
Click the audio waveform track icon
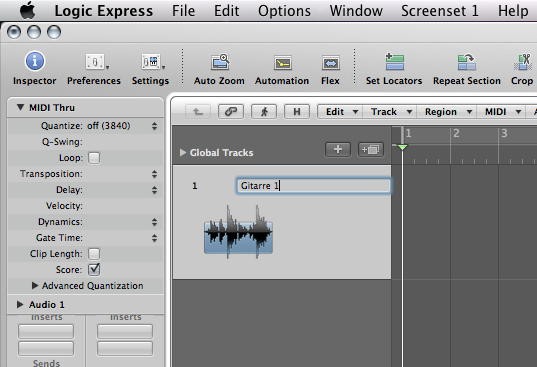click(238, 232)
